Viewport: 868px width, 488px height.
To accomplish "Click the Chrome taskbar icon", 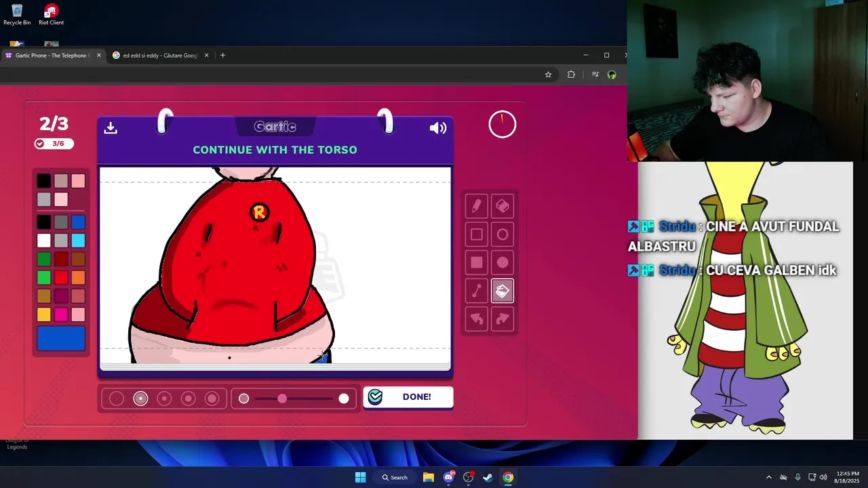I will coord(507,477).
